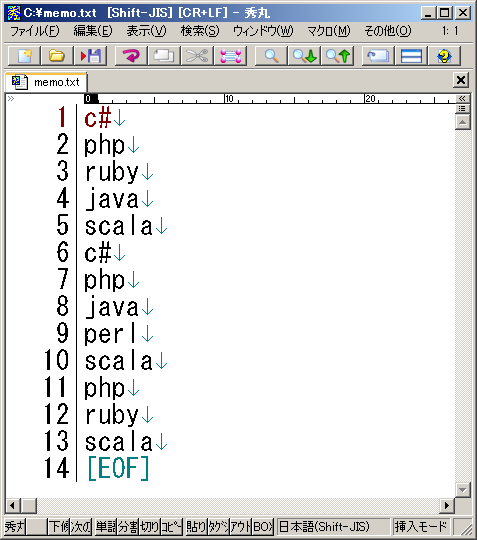Close the memo.txt tab with the X
This screenshot has height=540, width=477.
[461, 80]
